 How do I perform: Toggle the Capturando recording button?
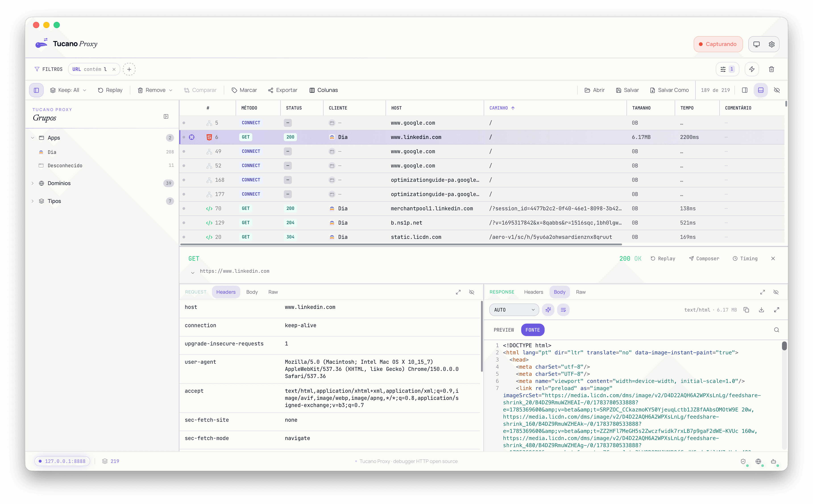718,44
